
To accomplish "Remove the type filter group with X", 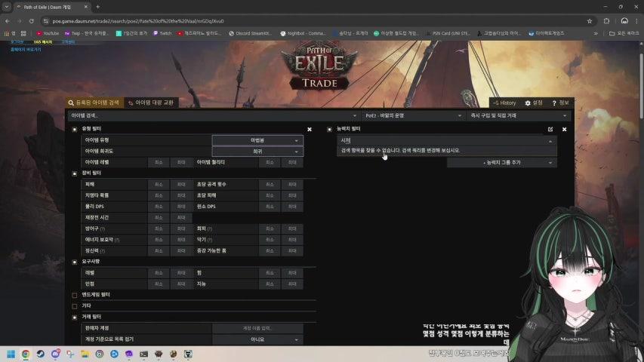I will [x=310, y=129].
